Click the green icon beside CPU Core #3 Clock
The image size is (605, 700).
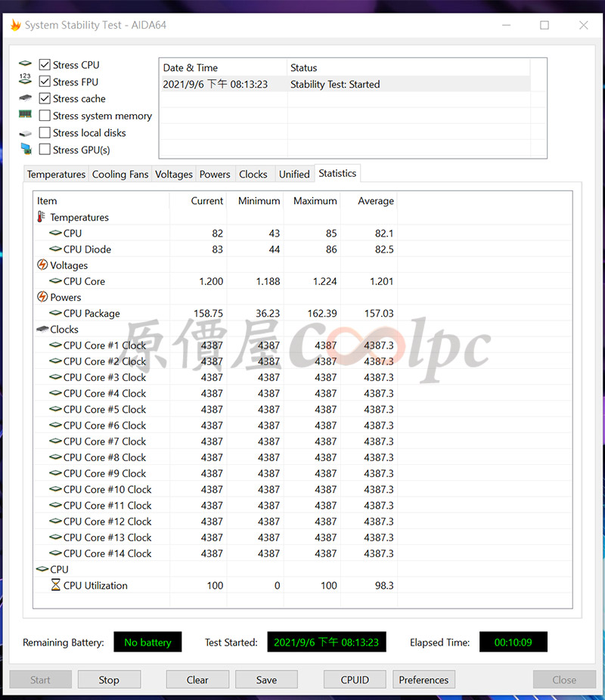[x=55, y=376]
